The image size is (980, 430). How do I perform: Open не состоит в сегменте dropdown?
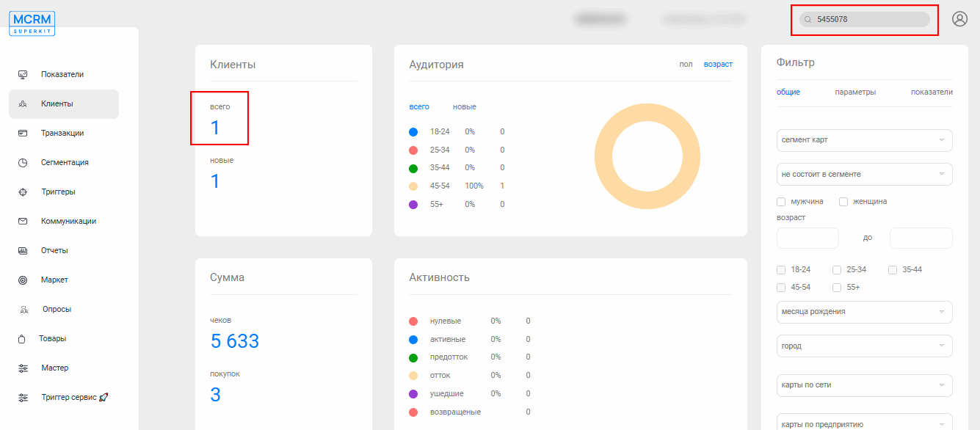tap(865, 175)
